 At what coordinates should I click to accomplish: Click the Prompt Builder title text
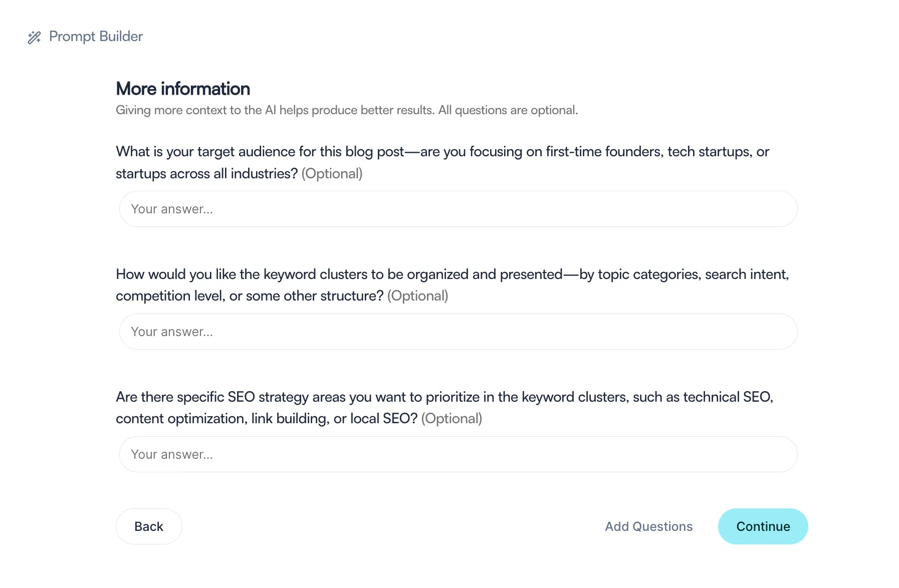(96, 37)
